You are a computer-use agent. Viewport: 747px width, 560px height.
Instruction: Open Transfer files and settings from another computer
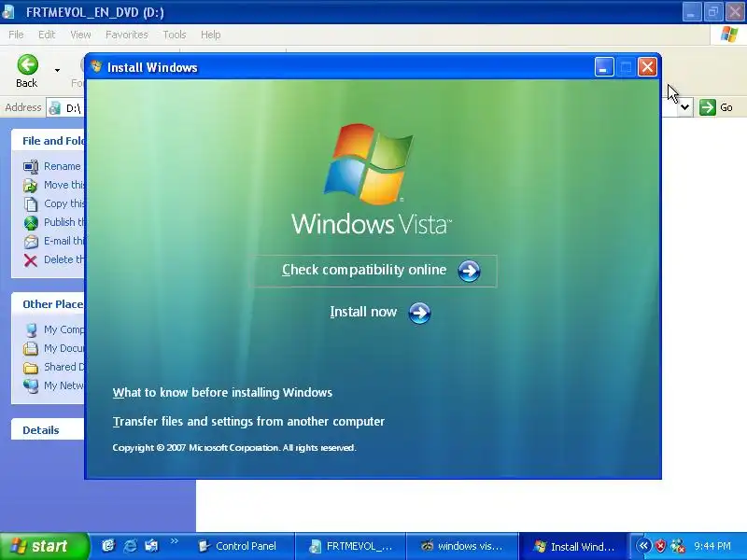coord(248,422)
